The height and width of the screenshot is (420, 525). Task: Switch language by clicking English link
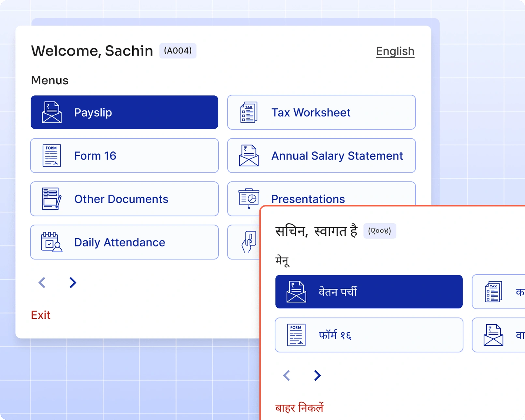coord(395,51)
